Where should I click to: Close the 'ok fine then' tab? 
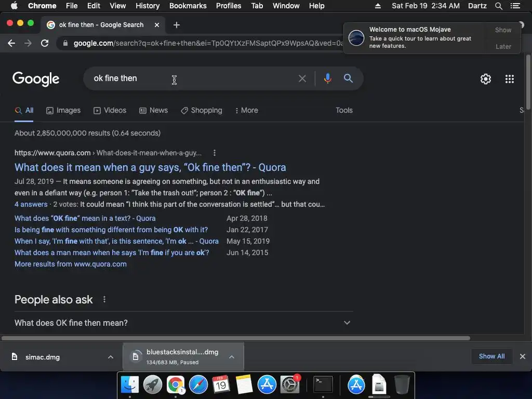(x=157, y=25)
